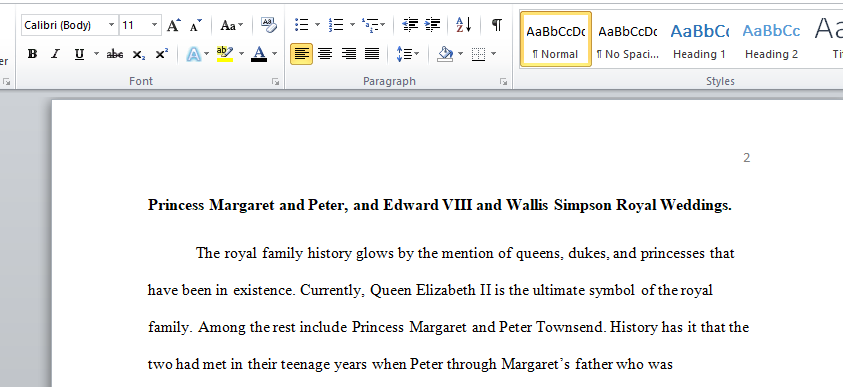Click the Shading paint bucket icon
Image resolution: width=843 pixels, height=387 pixels.
coord(445,54)
